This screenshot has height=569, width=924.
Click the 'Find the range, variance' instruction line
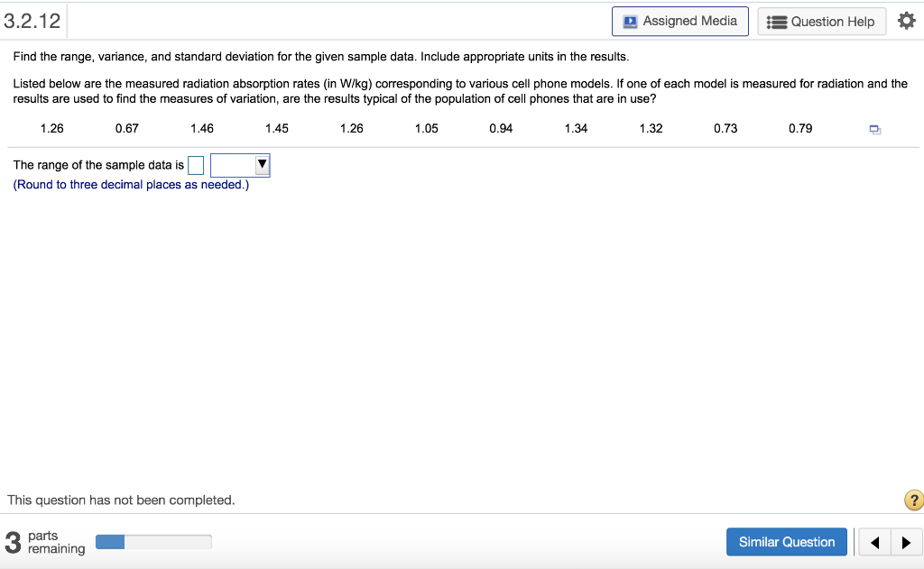[x=321, y=57]
